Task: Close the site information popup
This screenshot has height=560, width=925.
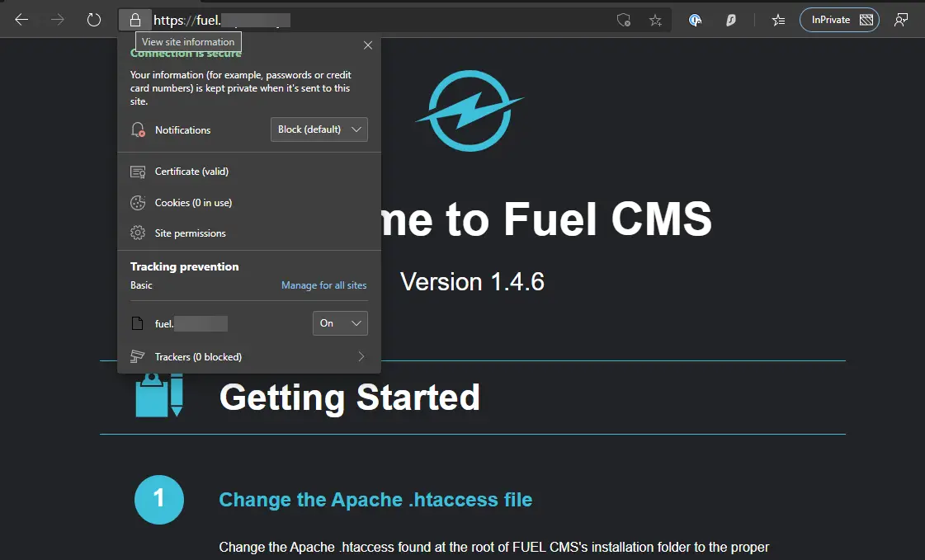Action: [367, 45]
